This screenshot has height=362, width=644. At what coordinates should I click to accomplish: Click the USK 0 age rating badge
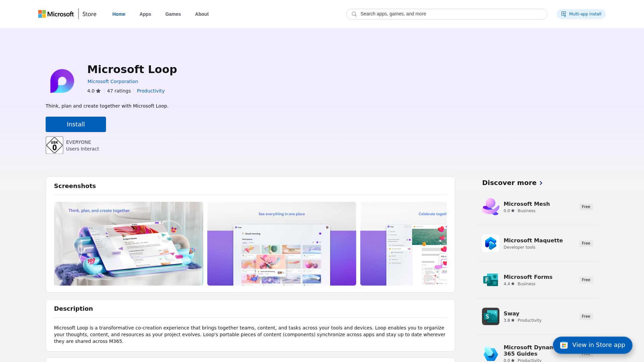tap(54, 145)
